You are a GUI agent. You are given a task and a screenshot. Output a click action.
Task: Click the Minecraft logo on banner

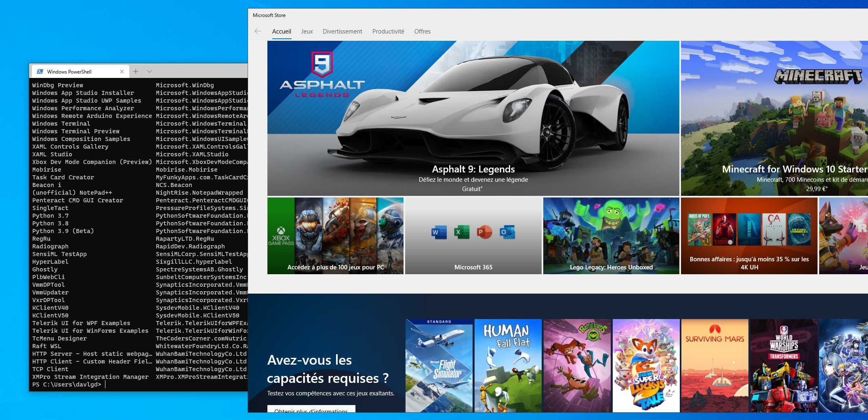tap(818, 76)
